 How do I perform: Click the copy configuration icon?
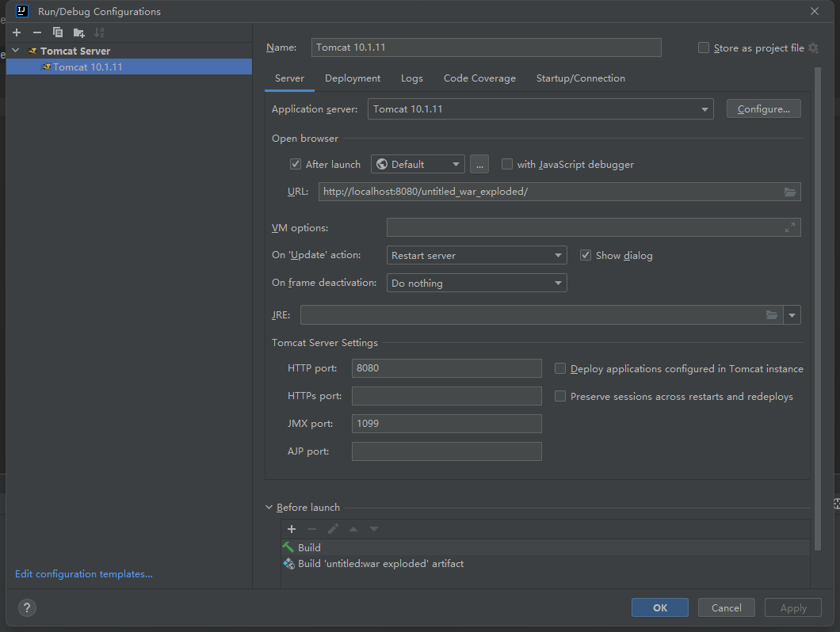pos(57,32)
